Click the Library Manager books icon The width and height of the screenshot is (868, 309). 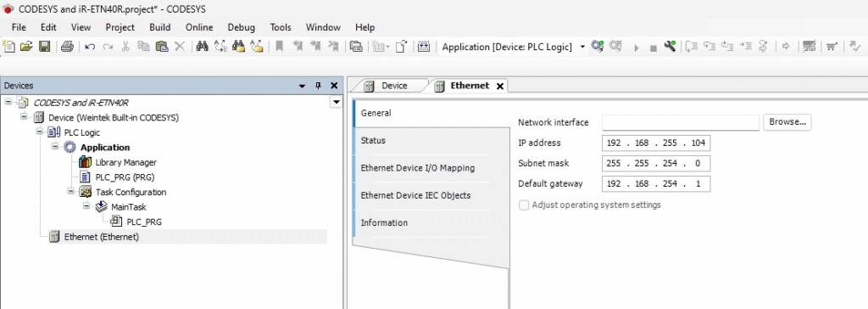pyautogui.click(x=85, y=162)
